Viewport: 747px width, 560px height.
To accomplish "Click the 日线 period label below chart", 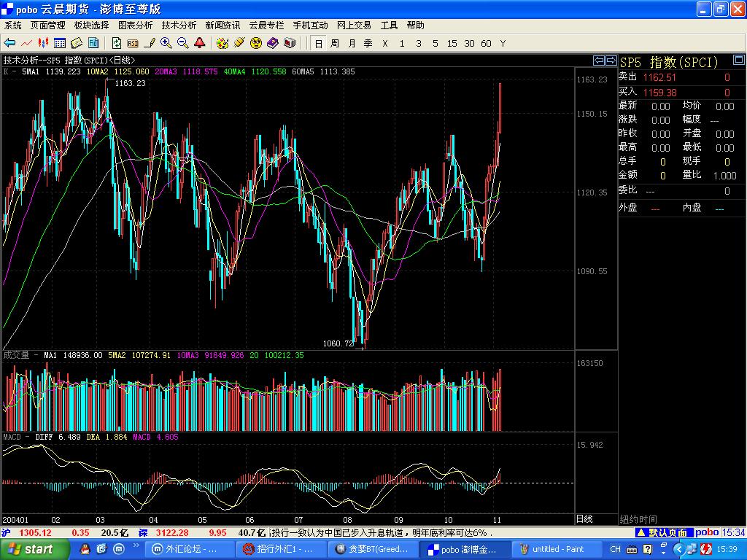I will (x=584, y=519).
